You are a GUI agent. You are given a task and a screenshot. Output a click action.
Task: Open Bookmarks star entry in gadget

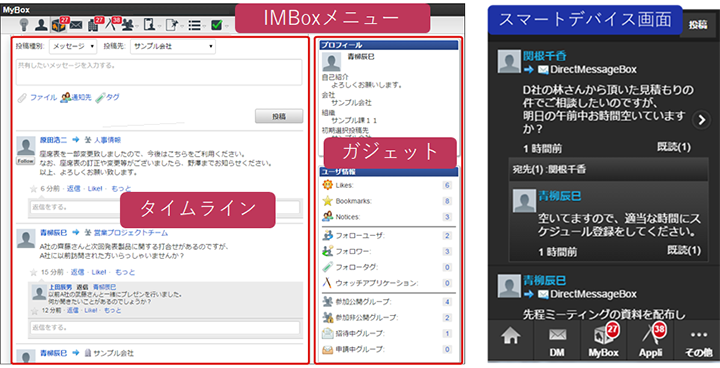pyautogui.click(x=354, y=201)
